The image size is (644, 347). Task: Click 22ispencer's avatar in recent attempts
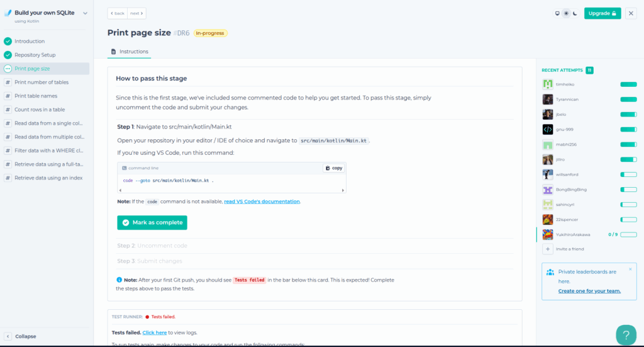[548, 220]
